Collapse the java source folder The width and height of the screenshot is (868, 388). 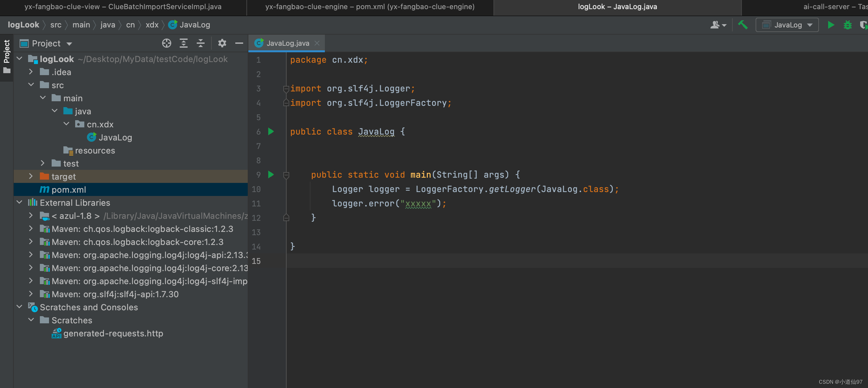pyautogui.click(x=55, y=111)
